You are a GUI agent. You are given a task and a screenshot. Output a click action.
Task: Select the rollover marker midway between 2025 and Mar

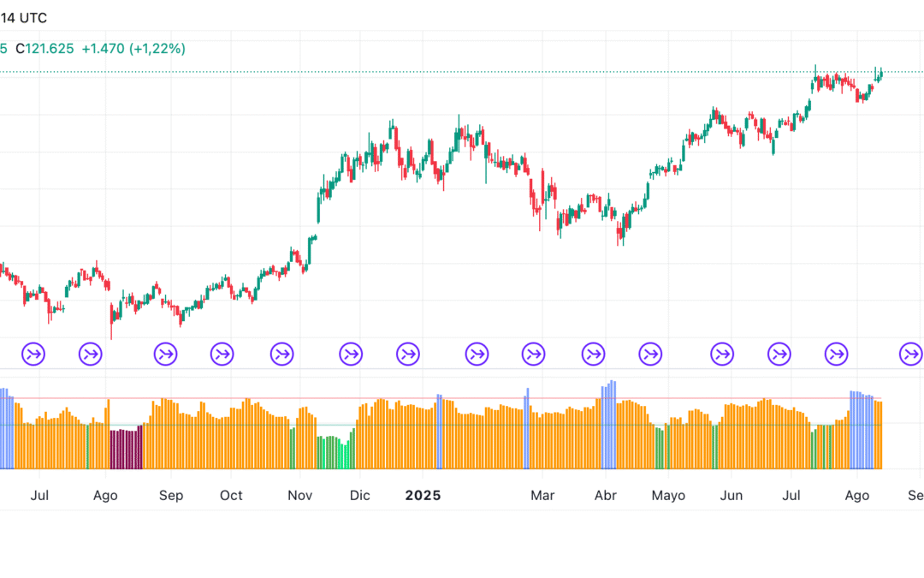pos(477,353)
